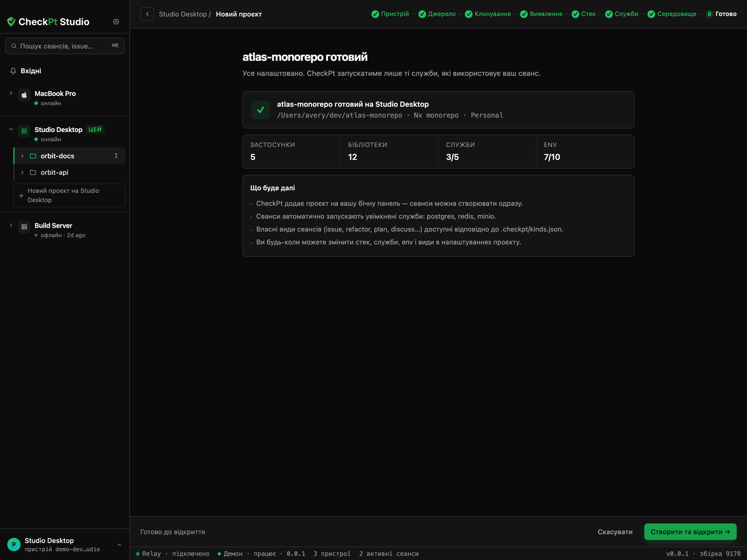Click the ENV 7/10 stat cell
Viewport: 747px width, 560px height.
pos(585,152)
